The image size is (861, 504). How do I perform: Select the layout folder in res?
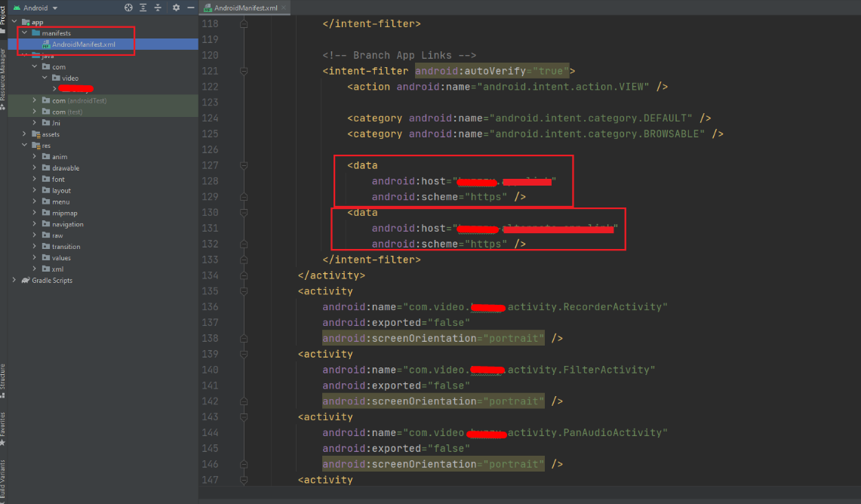click(x=61, y=191)
